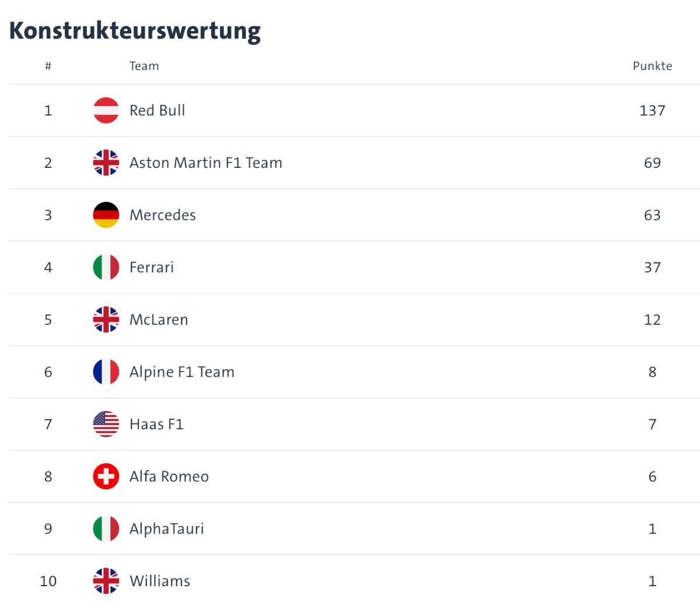Select the Mercedes team name
Image resolution: width=700 pixels, height=606 pixels.
pyautogui.click(x=163, y=215)
